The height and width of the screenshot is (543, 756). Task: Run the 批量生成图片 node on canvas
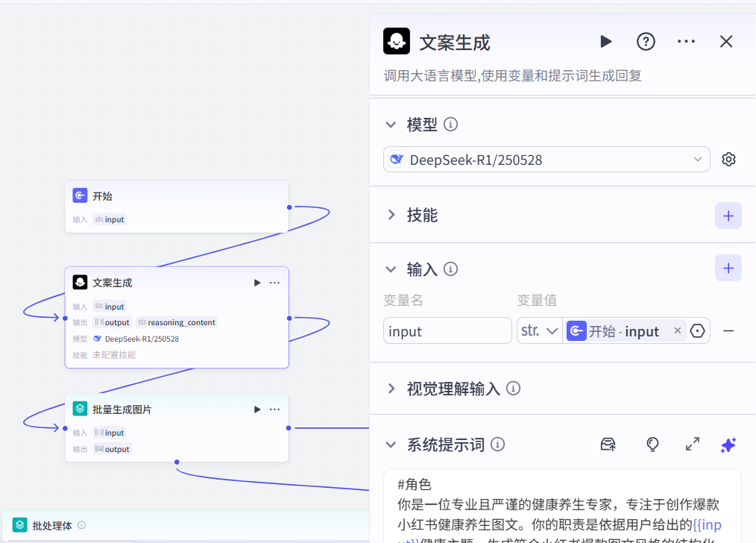257,409
